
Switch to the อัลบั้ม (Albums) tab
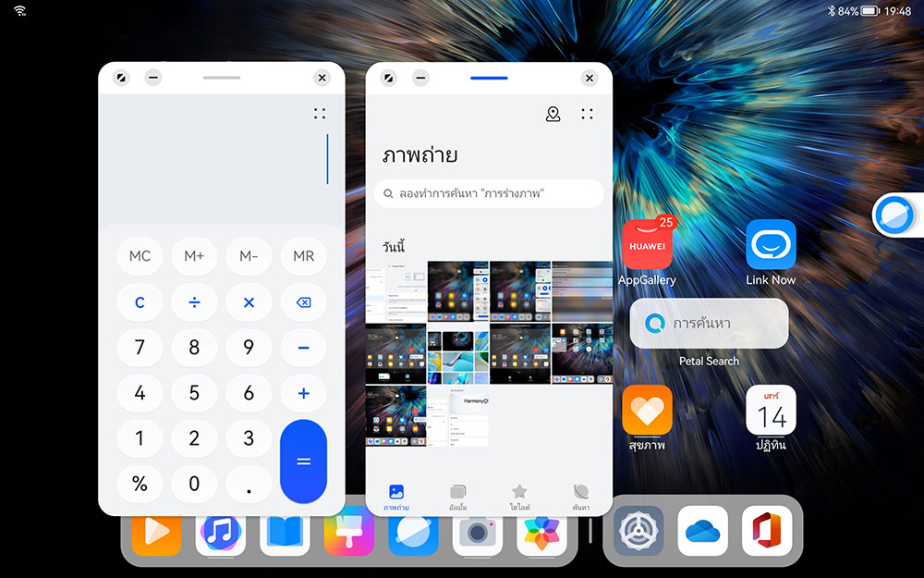(457, 497)
